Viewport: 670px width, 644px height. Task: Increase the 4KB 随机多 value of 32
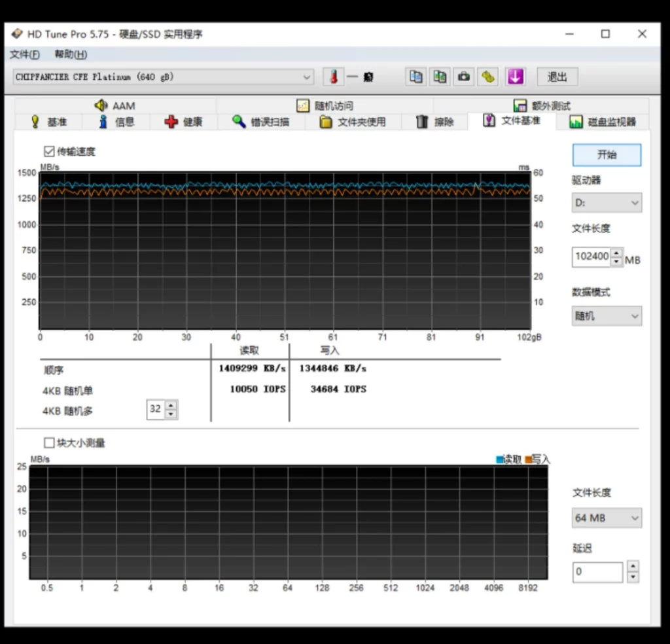171,405
